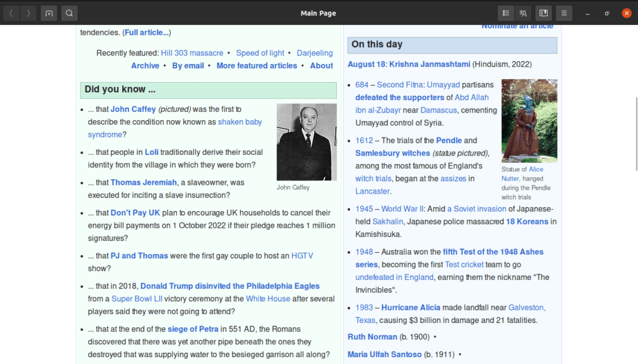Open the Galveston, Texas link
This screenshot has height=364, width=638.
526,308
